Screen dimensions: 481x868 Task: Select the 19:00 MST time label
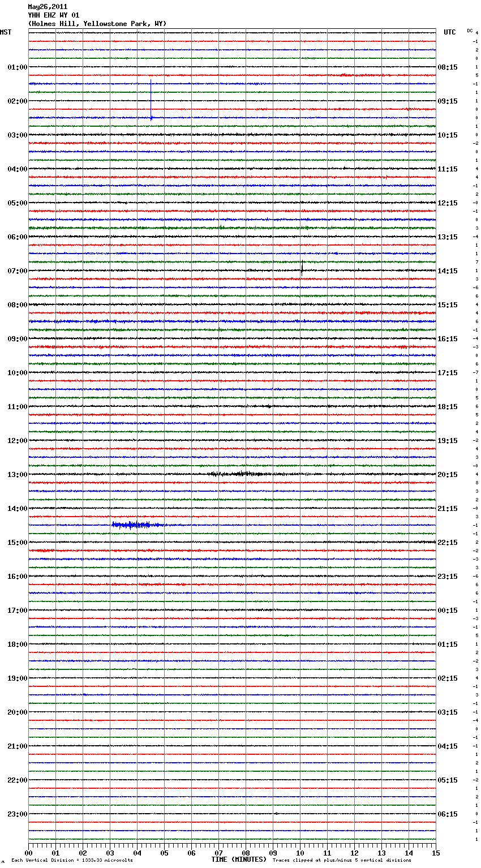(x=18, y=678)
